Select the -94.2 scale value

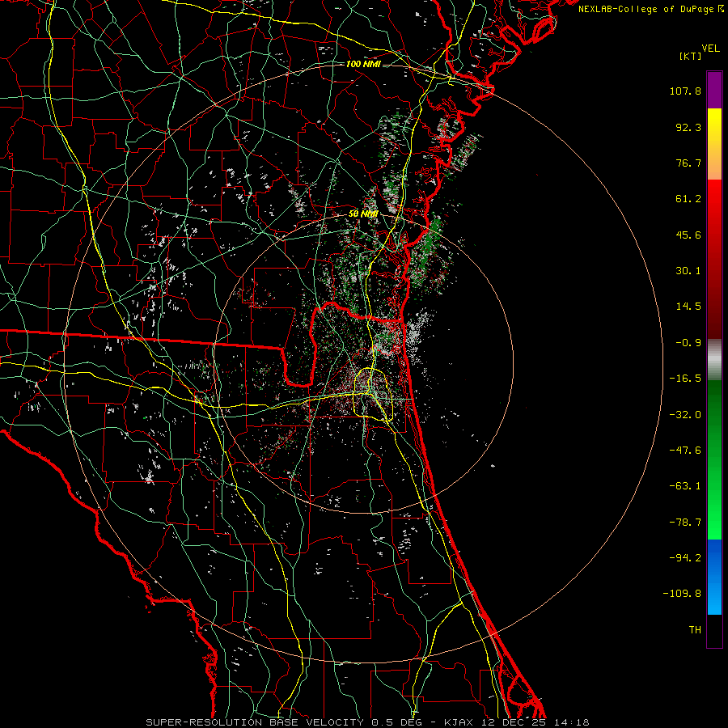tap(685, 558)
